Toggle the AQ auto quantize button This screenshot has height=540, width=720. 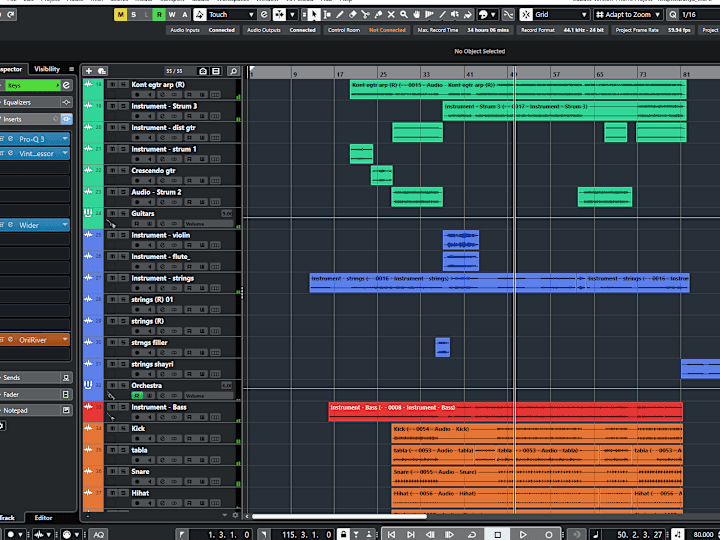pos(99,534)
